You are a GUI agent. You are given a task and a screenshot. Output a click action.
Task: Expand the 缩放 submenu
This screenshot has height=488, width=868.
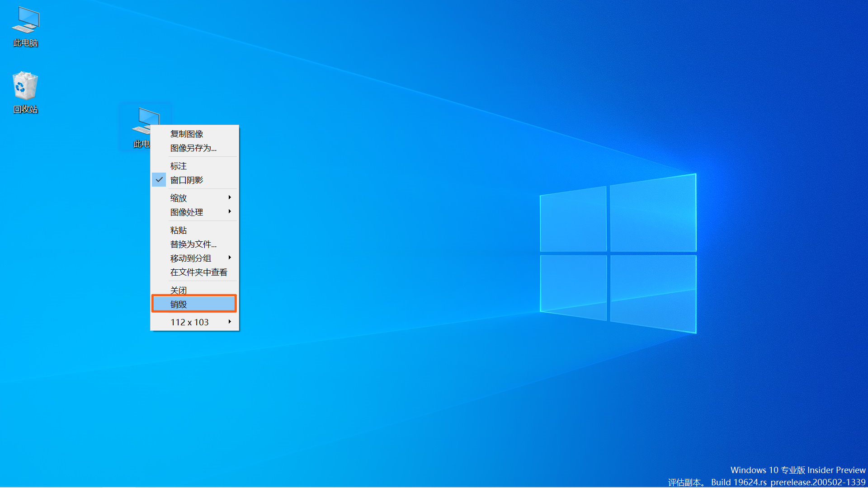pyautogui.click(x=194, y=198)
